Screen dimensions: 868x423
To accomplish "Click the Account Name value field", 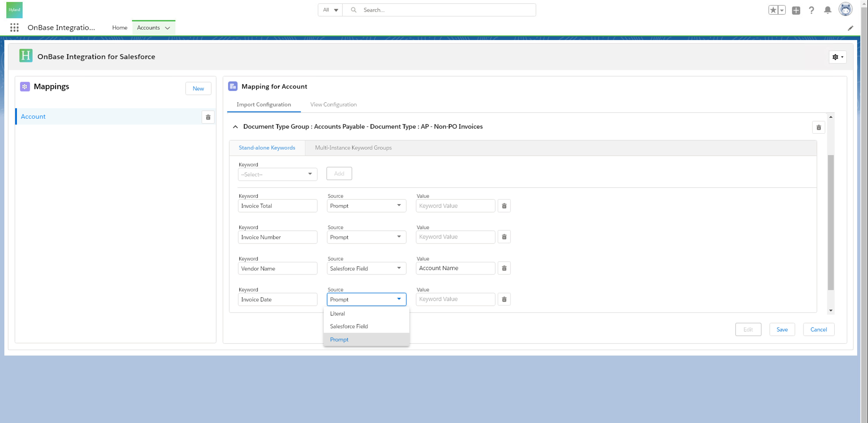I will pyautogui.click(x=456, y=268).
